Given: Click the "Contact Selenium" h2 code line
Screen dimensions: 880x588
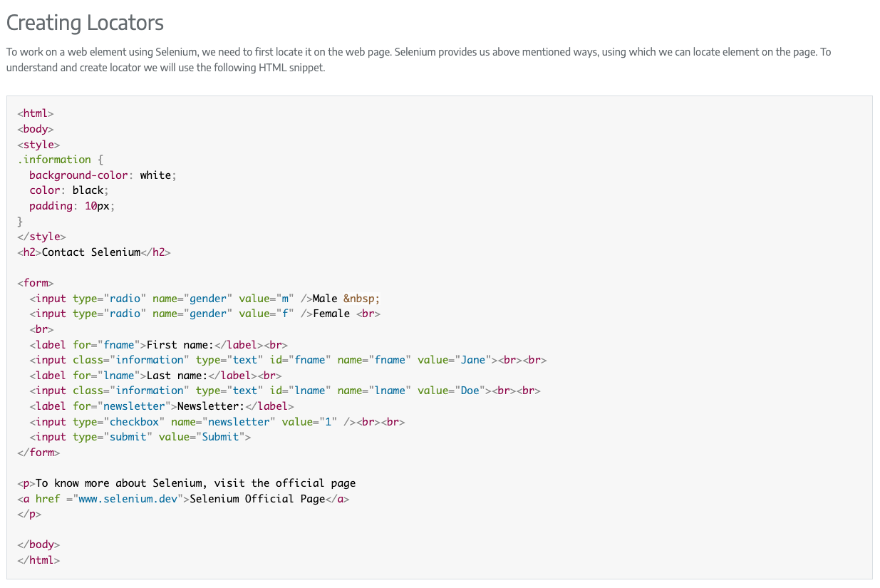Looking at the screenshot, I should pos(94,252).
